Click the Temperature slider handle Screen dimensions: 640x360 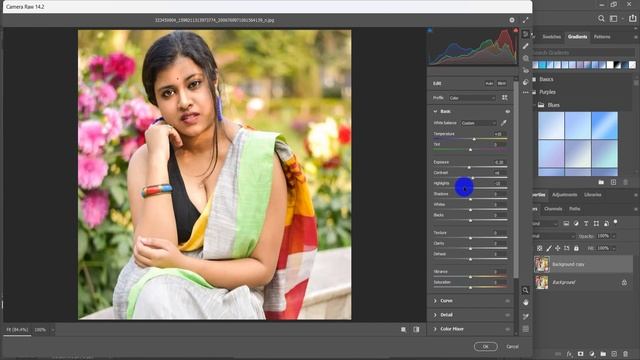(474, 139)
